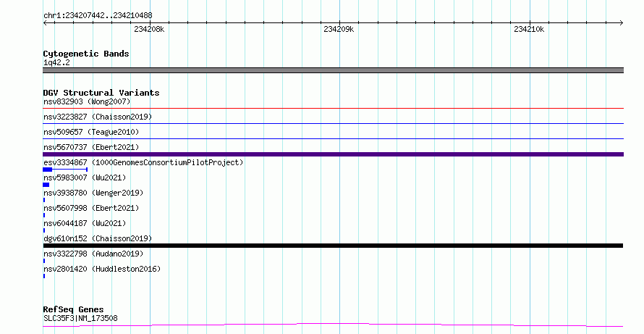Screen dimensions: 644x334
Task: Click the blue line under nsv509657
Action: [x=333, y=138]
